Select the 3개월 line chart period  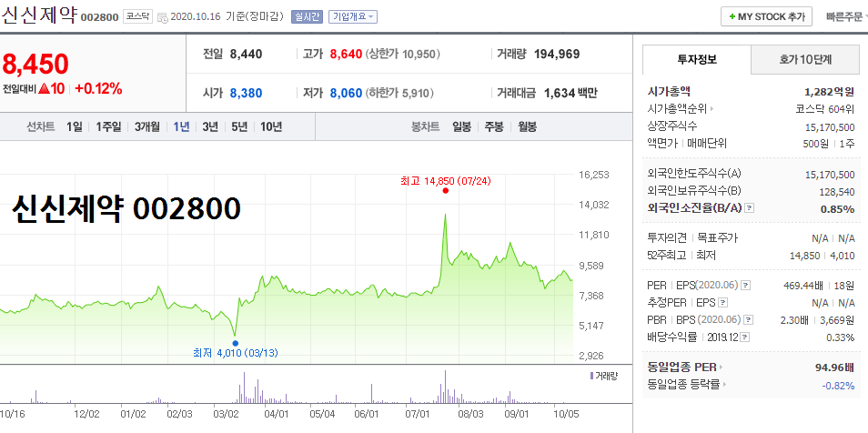(x=146, y=126)
